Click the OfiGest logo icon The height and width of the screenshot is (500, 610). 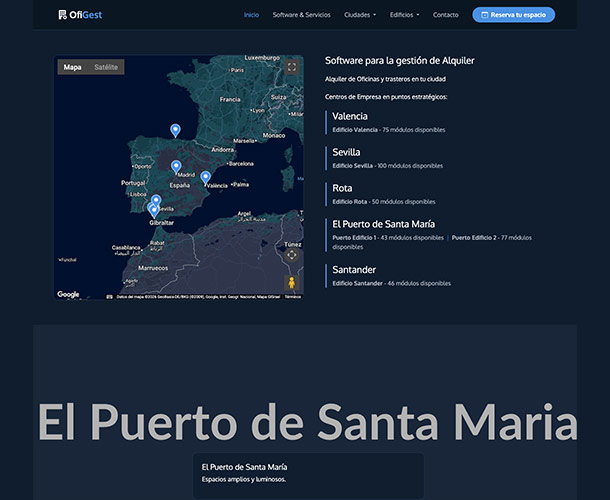(63, 15)
